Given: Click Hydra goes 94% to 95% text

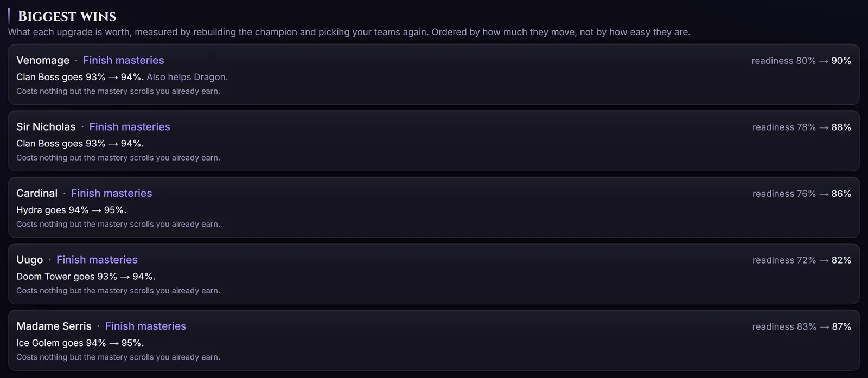Looking at the screenshot, I should point(71,210).
